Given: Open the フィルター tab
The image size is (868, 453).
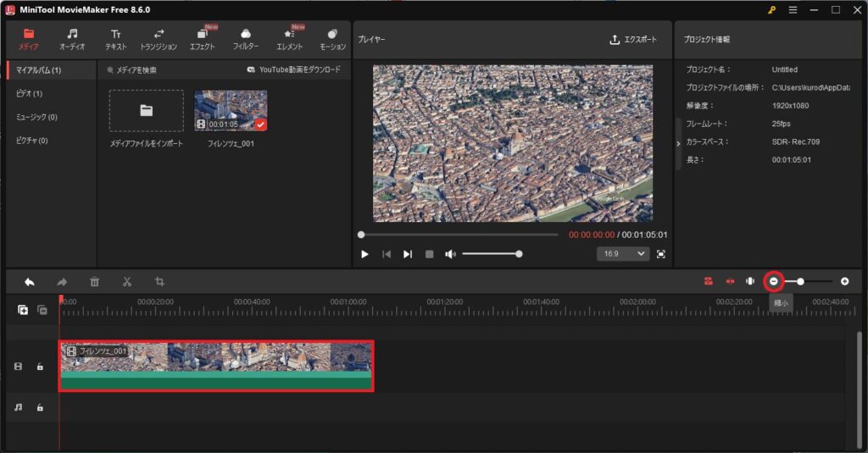Looking at the screenshot, I should click(x=245, y=40).
